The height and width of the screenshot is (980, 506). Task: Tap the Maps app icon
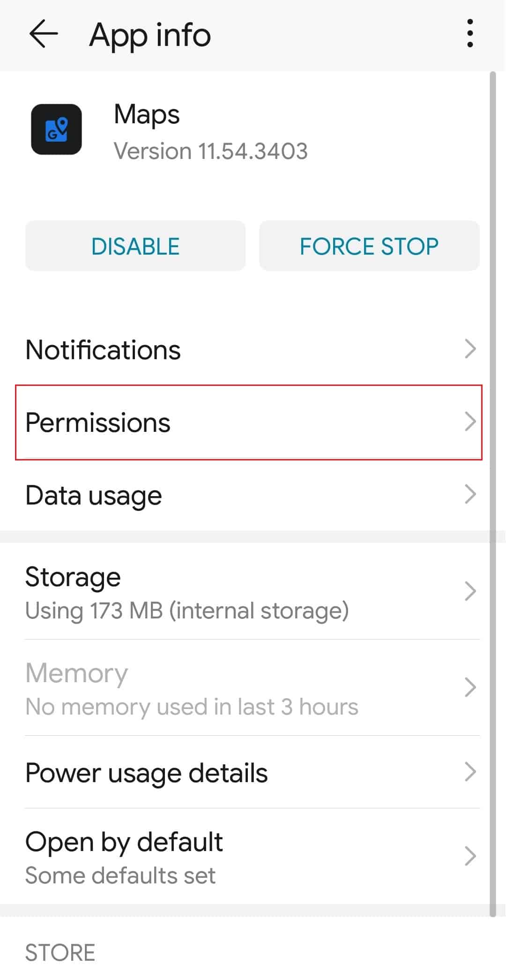point(56,129)
